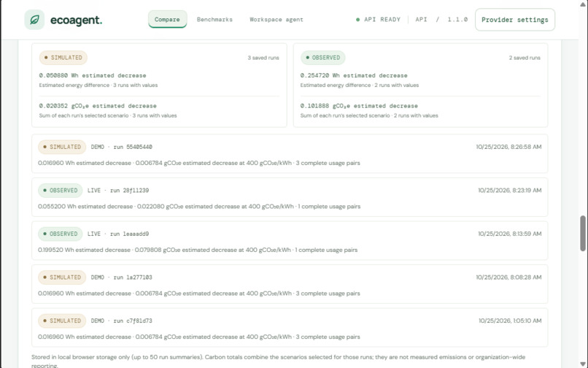Image resolution: width=588 pixels, height=368 pixels.
Task: Open DEMO run 55405440 row
Action: (290, 153)
